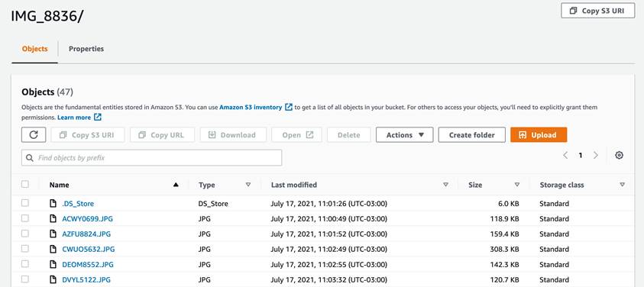Go to previous page arrow in pagination
The height and width of the screenshot is (287, 644).
[565, 155]
